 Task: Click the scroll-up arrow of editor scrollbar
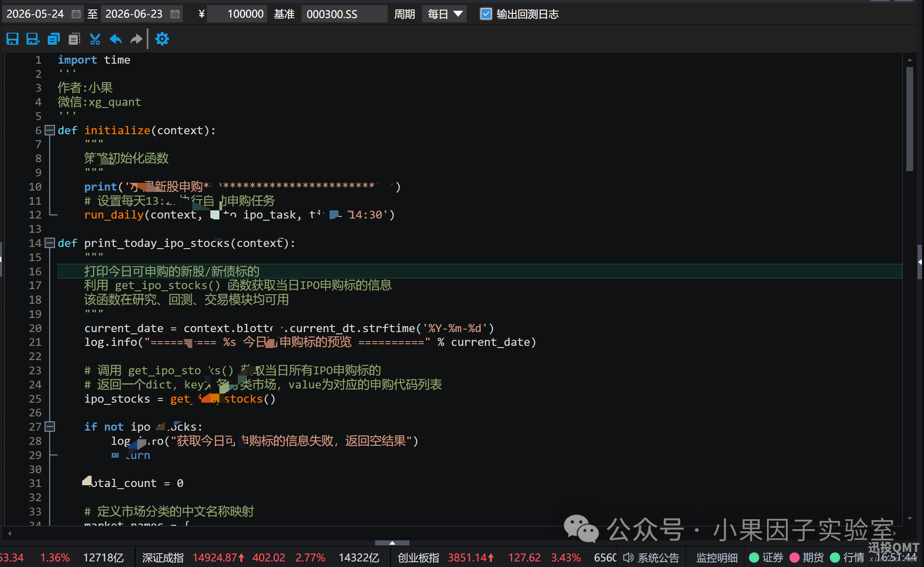[909, 60]
